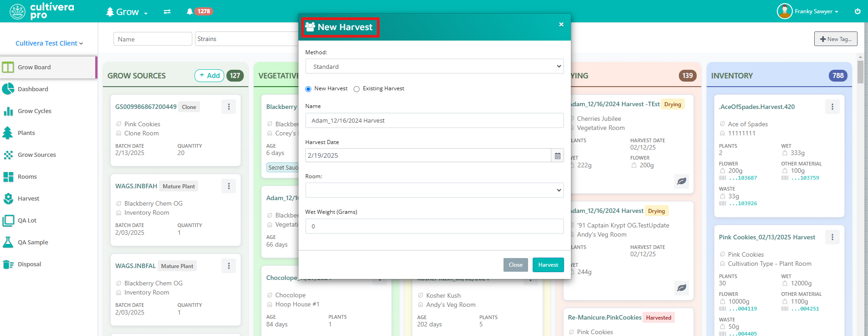Screen dimensions: 868x336
Task: Click barcode ...004119 on Pink Cookies flower
Action: click(x=738, y=309)
